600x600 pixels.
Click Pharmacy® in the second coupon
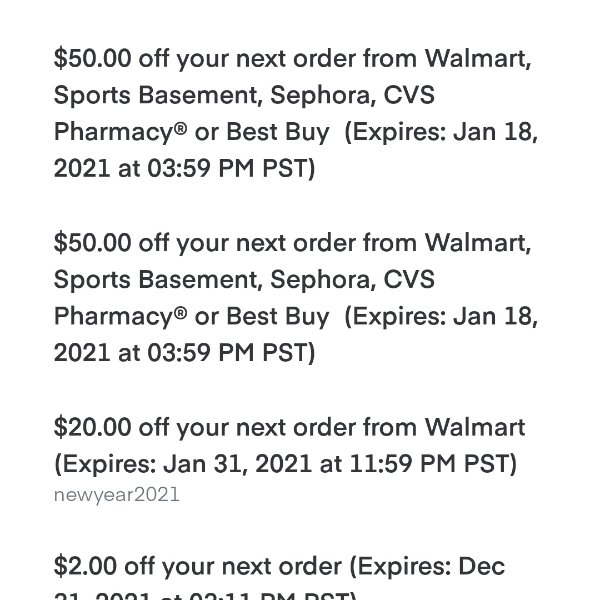tap(121, 316)
